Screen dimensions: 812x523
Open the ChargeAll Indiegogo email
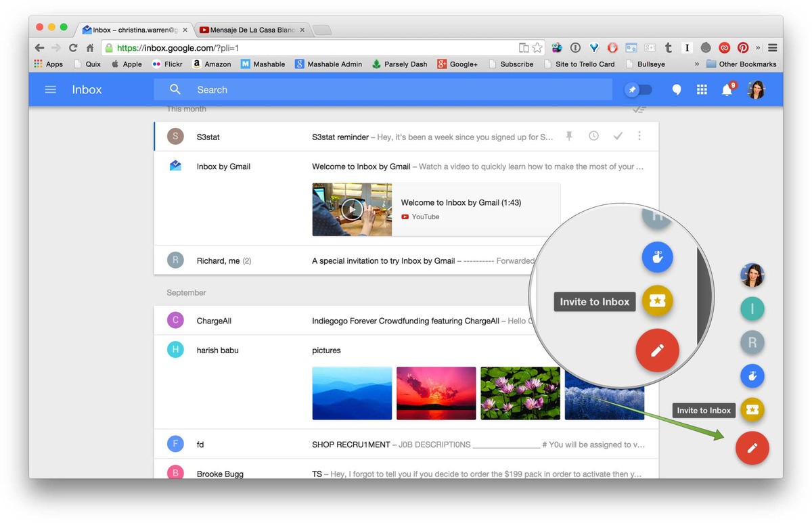[x=406, y=321]
